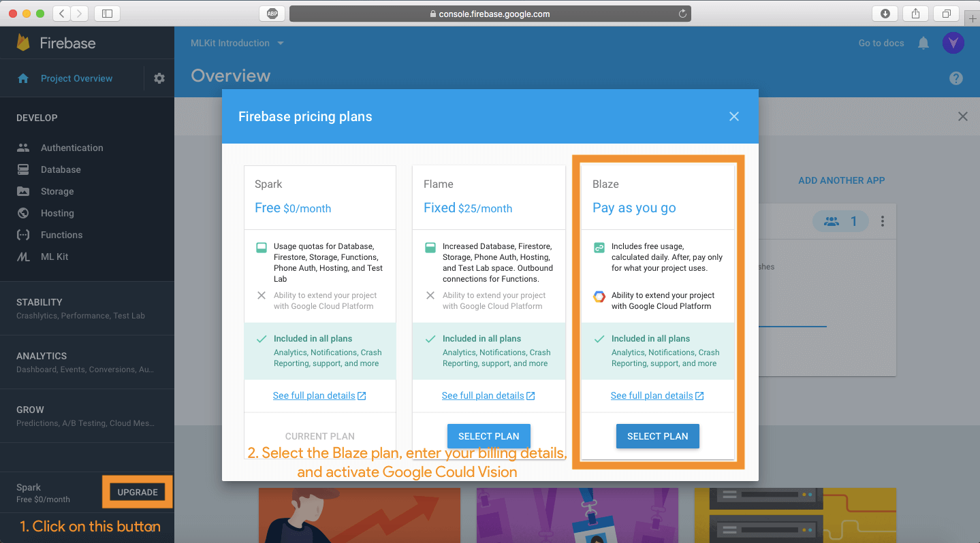Select the Blaze plan button
980x543 pixels.
tap(657, 436)
